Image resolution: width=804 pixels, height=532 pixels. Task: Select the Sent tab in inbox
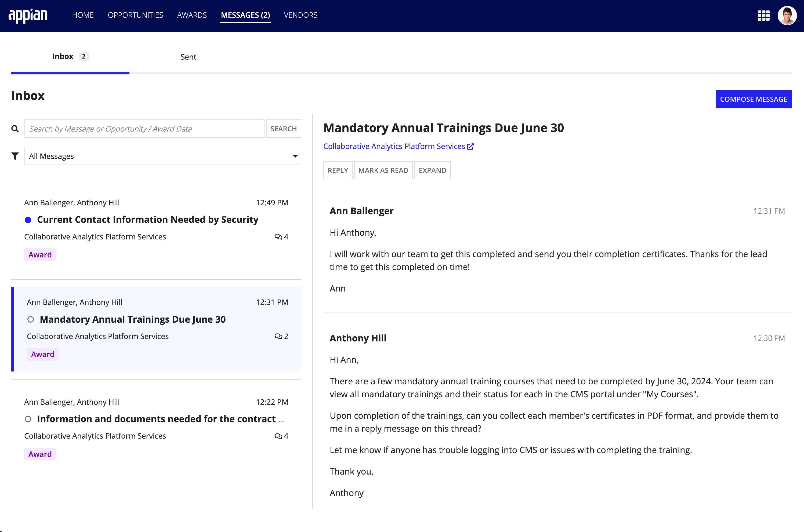(188, 56)
